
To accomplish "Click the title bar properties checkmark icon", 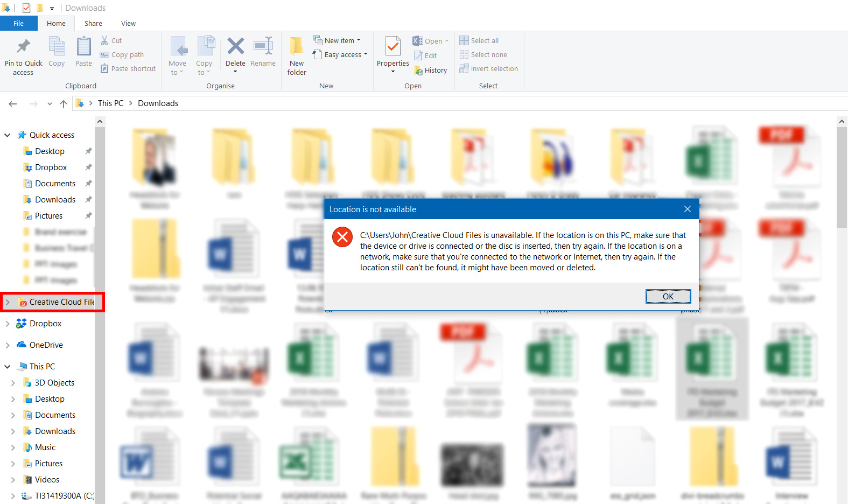I will pos(26,8).
